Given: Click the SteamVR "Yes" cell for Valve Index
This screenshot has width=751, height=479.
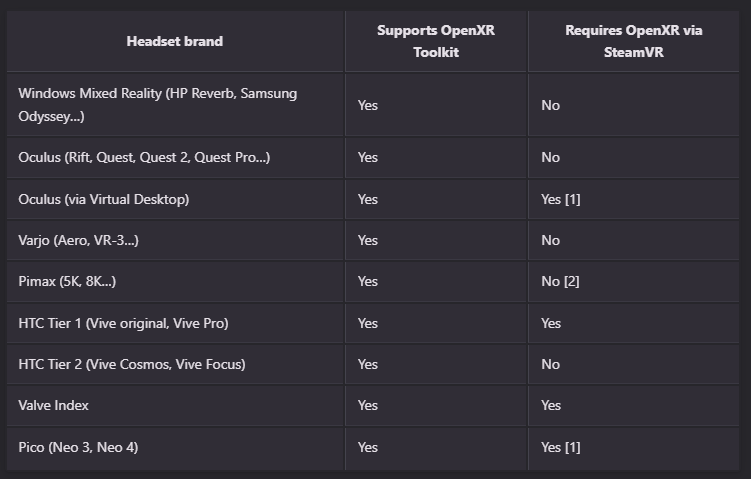Looking at the screenshot, I should tap(551, 405).
